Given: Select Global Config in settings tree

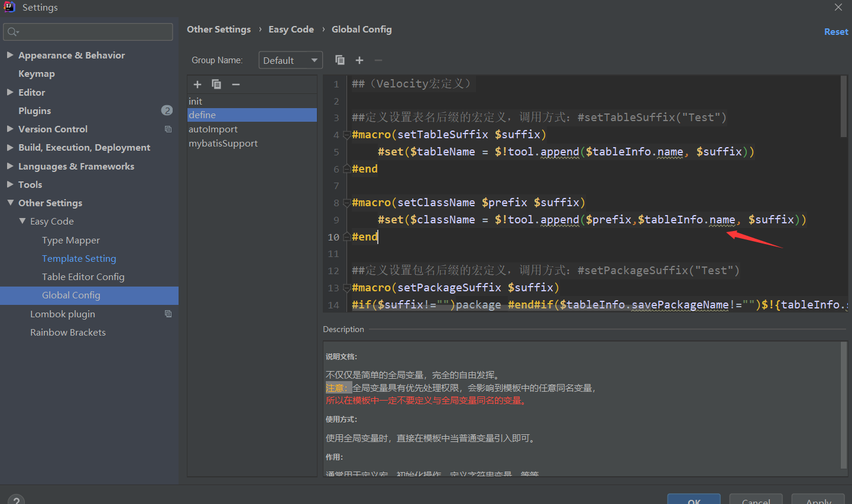Looking at the screenshot, I should click(x=89, y=295).
